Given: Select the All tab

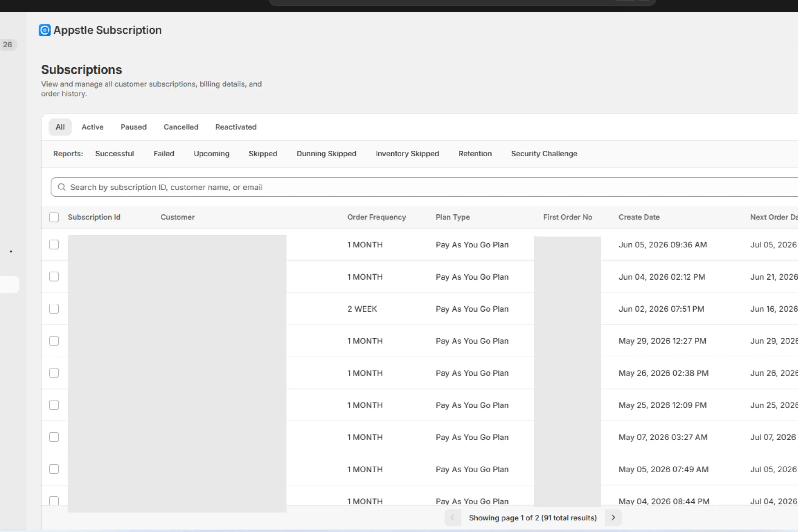Looking at the screenshot, I should coord(60,127).
